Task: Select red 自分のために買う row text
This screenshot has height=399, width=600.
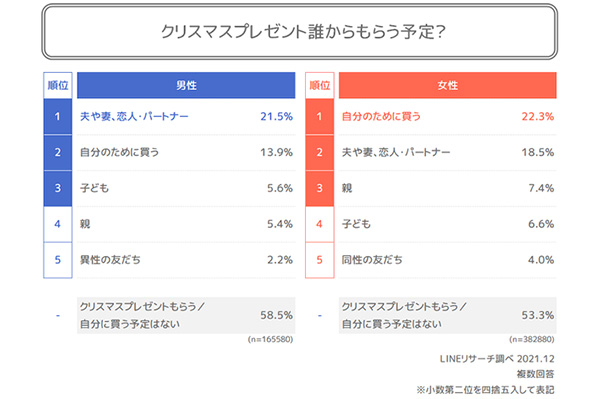Action: 381,116
